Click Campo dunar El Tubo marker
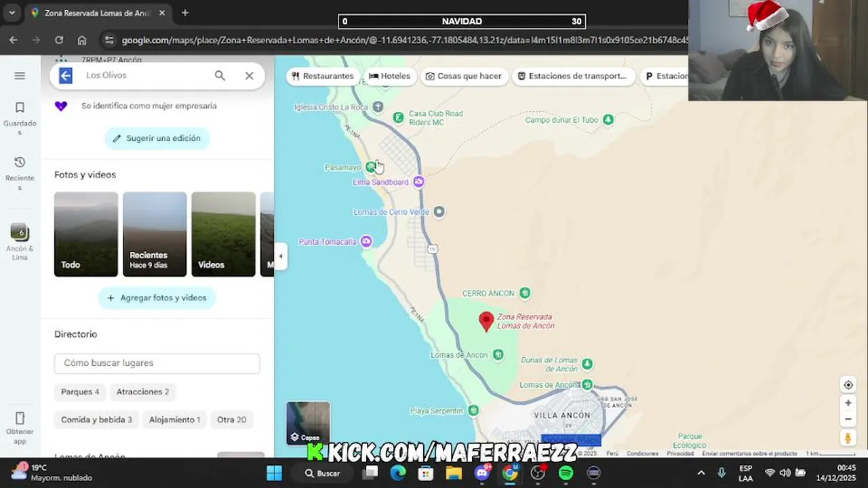The height and width of the screenshot is (488, 868). pyautogui.click(x=608, y=120)
